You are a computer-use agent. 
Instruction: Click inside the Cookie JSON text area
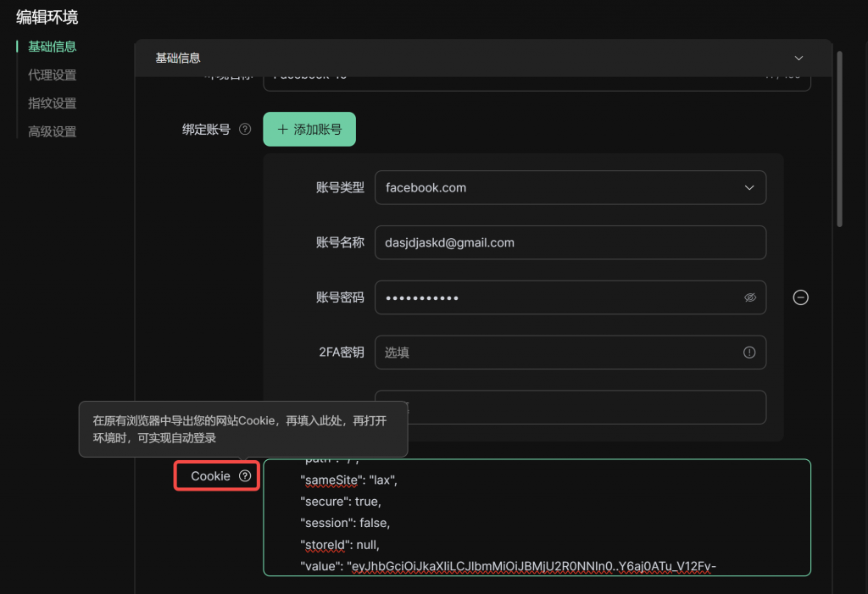point(537,517)
